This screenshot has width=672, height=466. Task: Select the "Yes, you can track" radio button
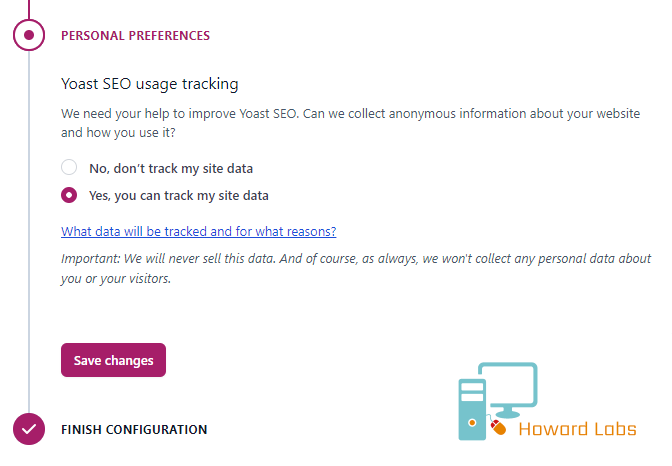(69, 195)
